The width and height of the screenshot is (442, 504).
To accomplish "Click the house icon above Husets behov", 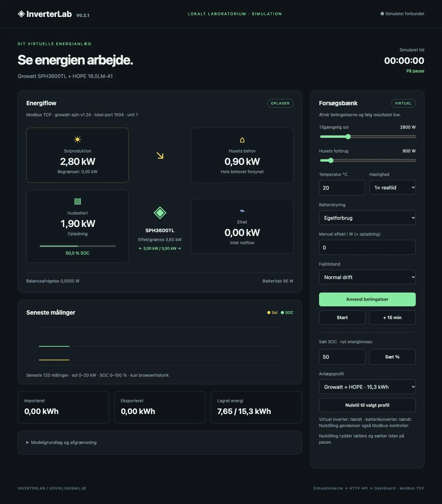I will tap(242, 140).
